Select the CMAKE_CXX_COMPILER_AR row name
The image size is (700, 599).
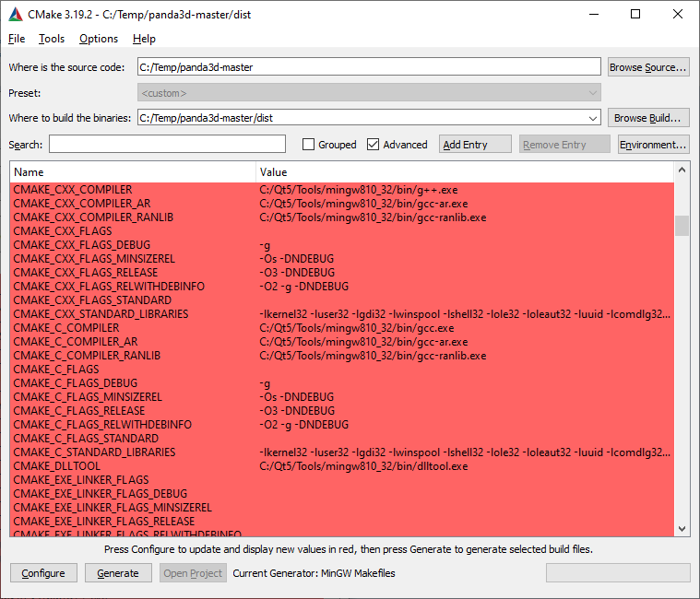pyautogui.click(x=82, y=204)
